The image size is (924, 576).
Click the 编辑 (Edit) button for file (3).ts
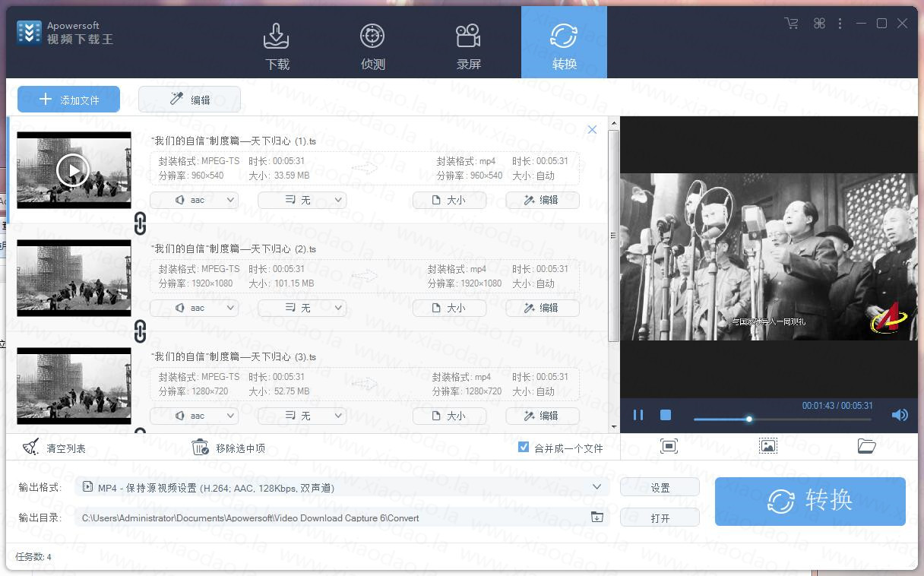coord(543,416)
